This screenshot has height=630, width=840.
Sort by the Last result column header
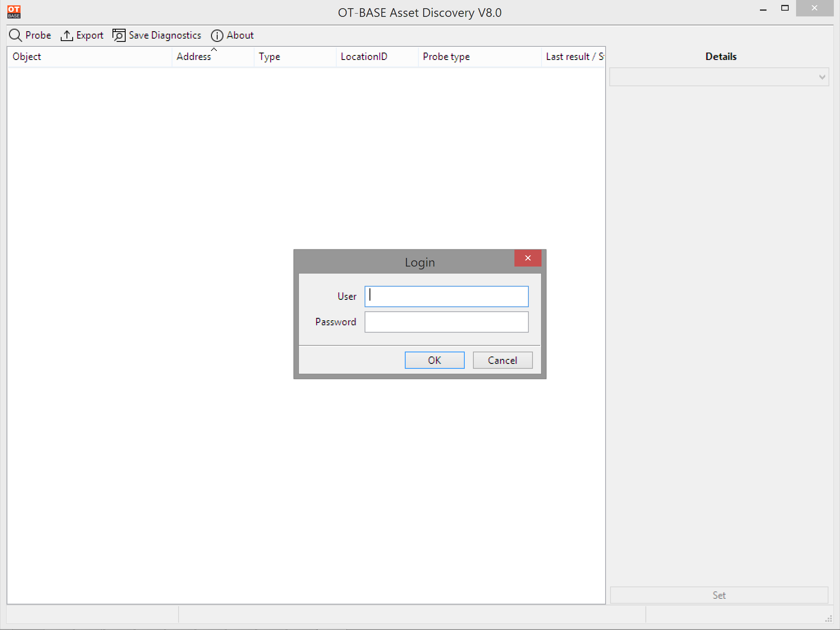click(x=573, y=57)
